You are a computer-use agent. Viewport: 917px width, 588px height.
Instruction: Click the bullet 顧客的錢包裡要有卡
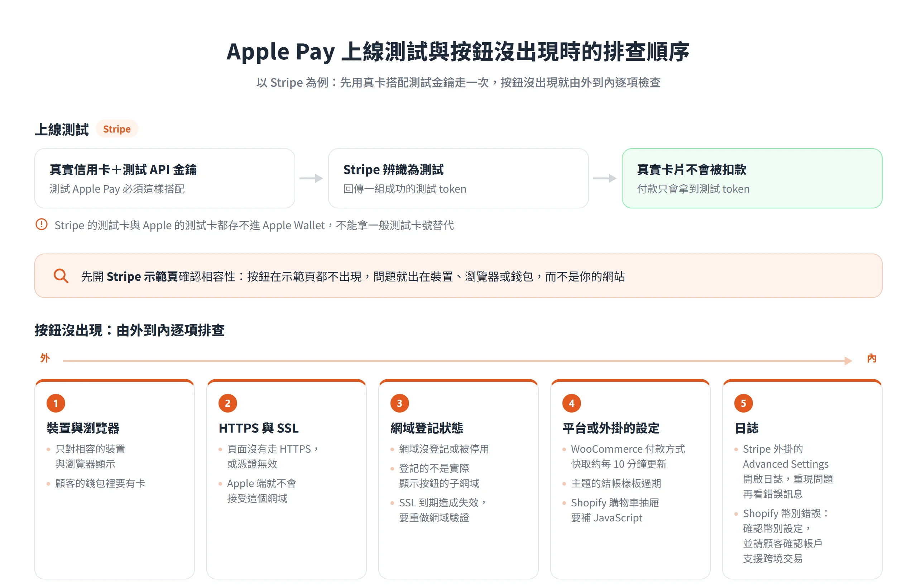click(x=100, y=483)
